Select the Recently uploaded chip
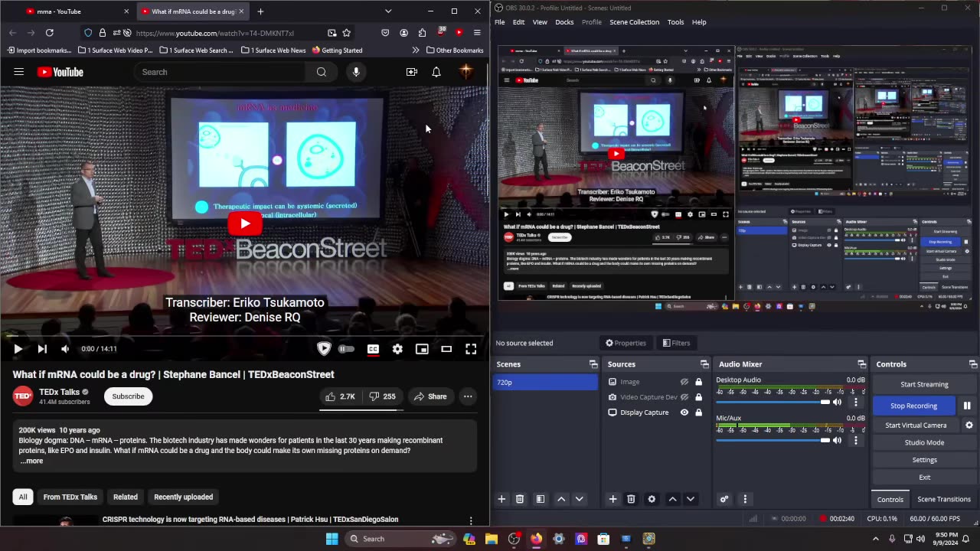 [x=183, y=497]
